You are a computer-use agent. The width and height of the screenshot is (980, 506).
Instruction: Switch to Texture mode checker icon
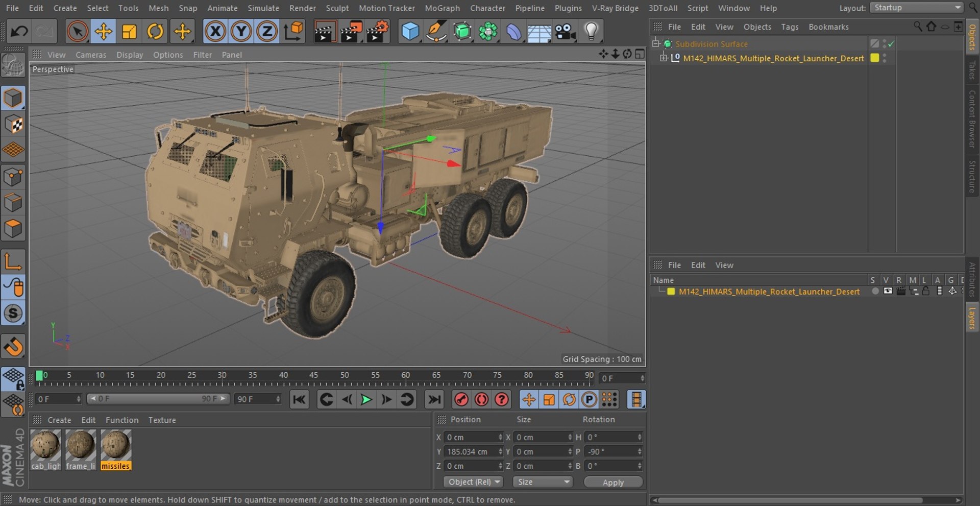click(13, 124)
